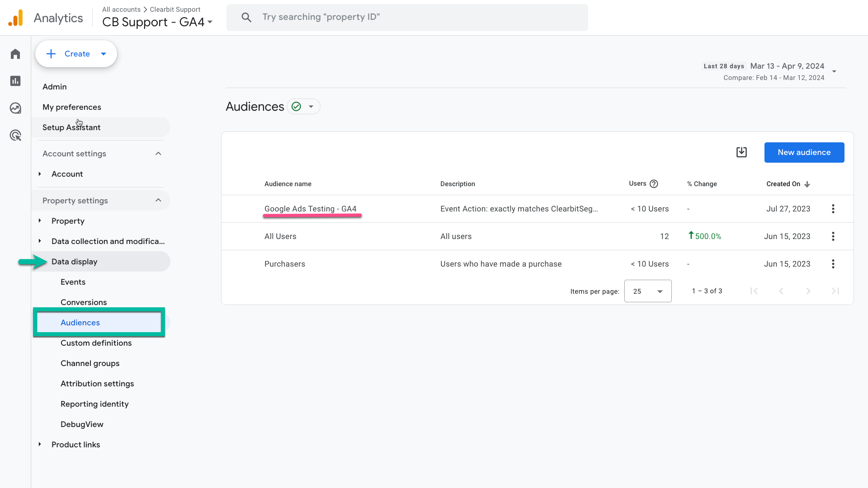This screenshot has height=488, width=868.
Task: Collapse the Property settings section
Action: [x=158, y=200]
